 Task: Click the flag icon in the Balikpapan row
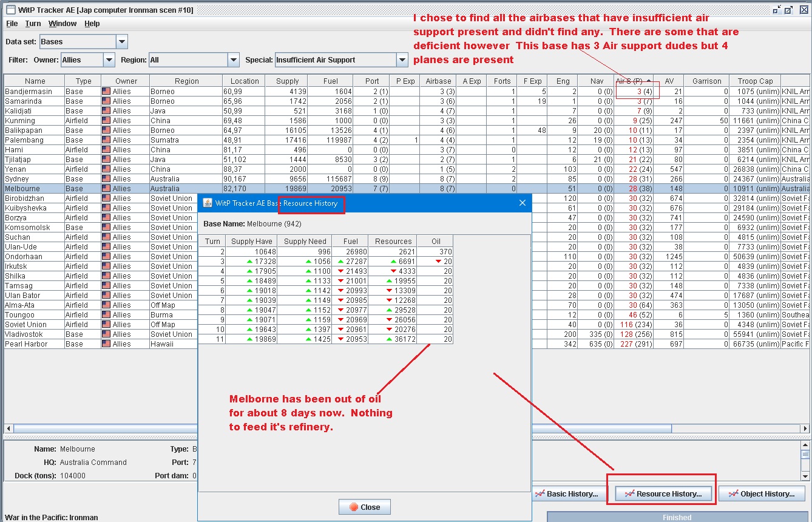coord(106,130)
